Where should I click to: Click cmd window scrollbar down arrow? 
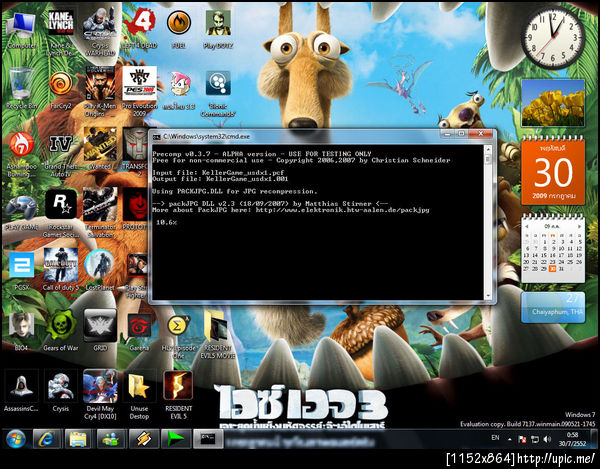(488, 296)
